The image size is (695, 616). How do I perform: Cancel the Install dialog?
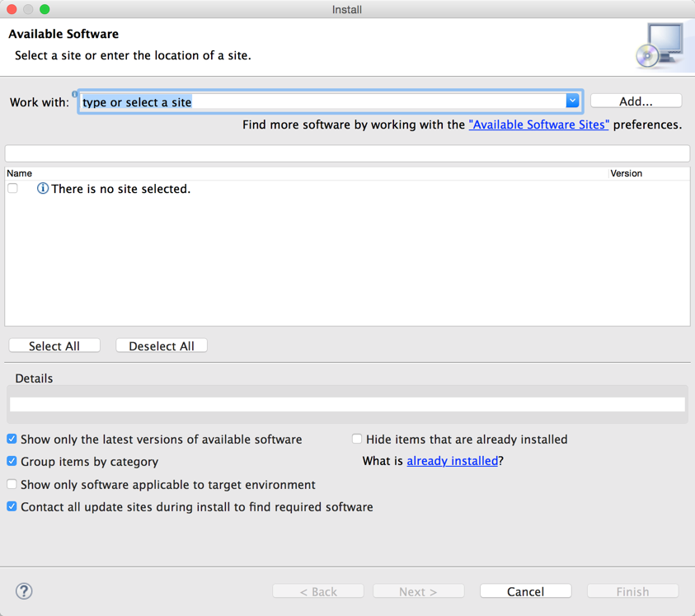[525, 591]
